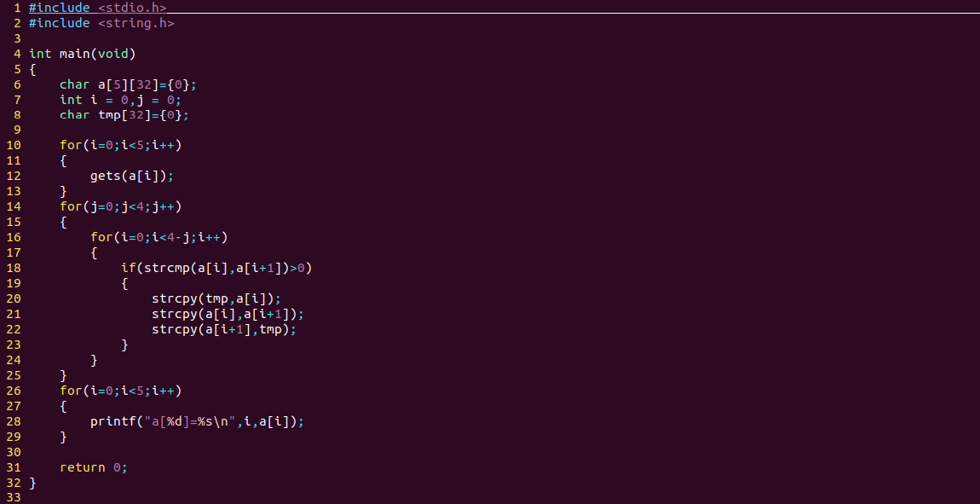Click the gets(a[i]) call
The width and height of the screenshot is (980, 504).
[x=131, y=177]
